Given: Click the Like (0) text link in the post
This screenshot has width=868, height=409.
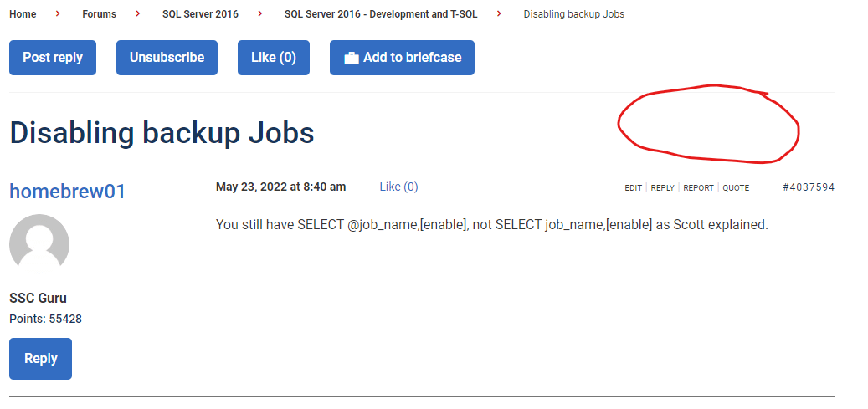Looking at the screenshot, I should pyautogui.click(x=398, y=187).
